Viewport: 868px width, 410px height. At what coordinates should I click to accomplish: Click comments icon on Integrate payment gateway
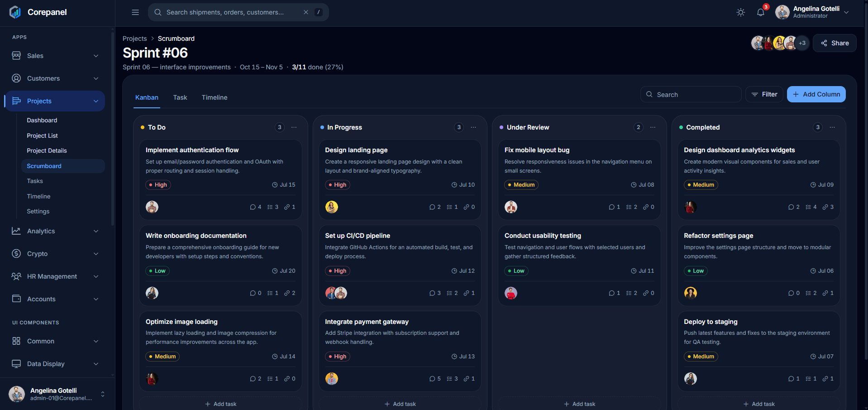coord(432,379)
